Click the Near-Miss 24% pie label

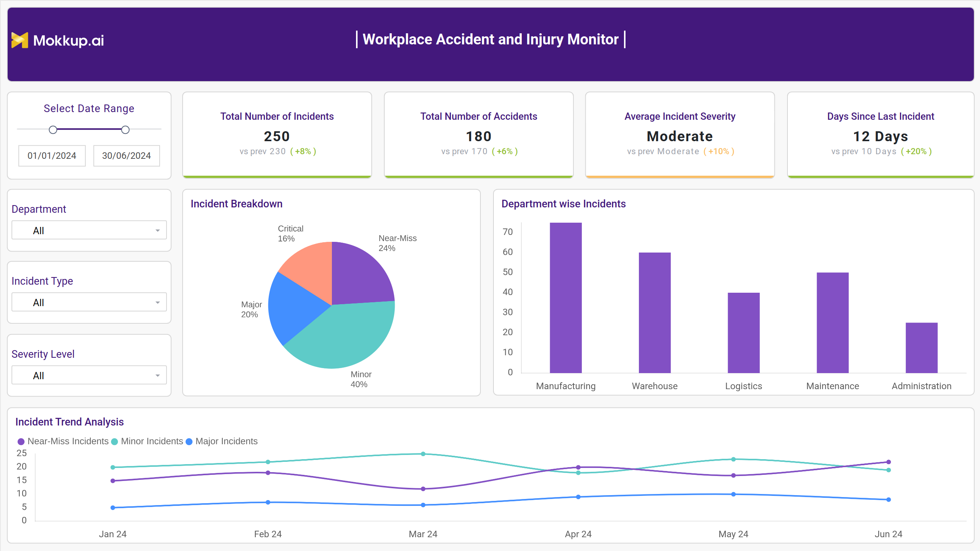pos(397,243)
